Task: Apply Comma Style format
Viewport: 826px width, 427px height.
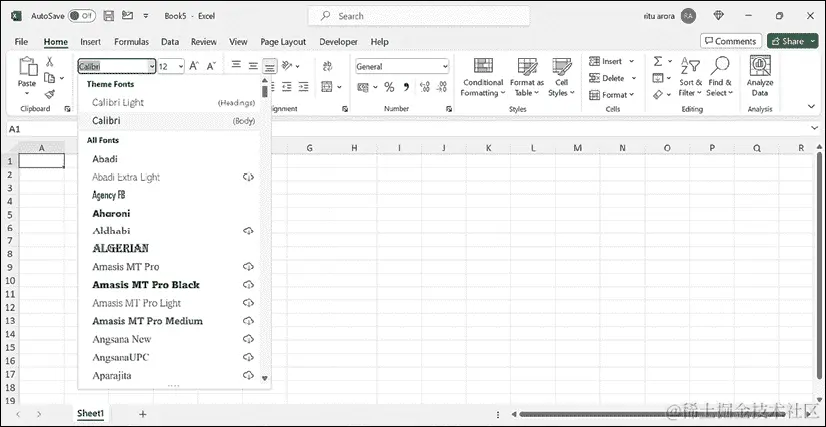Action: point(406,87)
